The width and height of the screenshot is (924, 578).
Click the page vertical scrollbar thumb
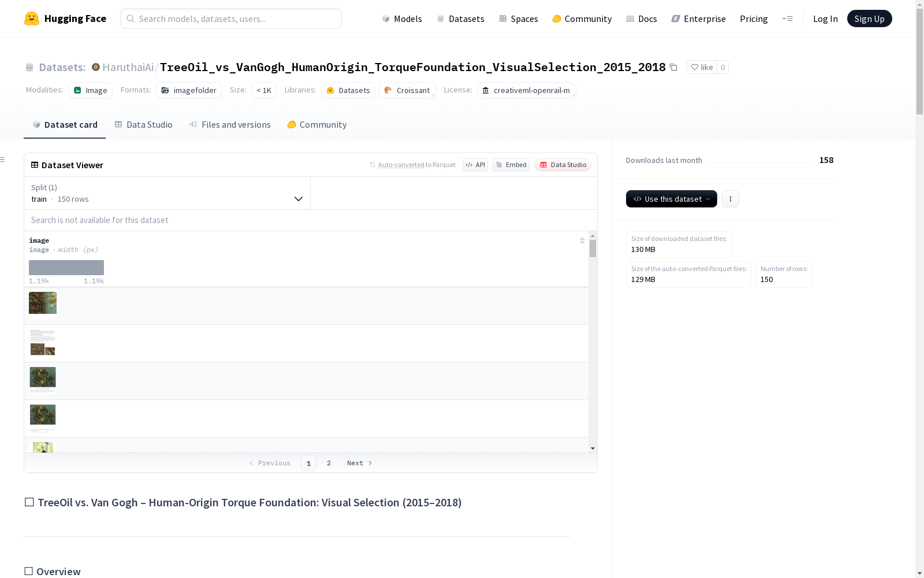pyautogui.click(x=919, y=61)
